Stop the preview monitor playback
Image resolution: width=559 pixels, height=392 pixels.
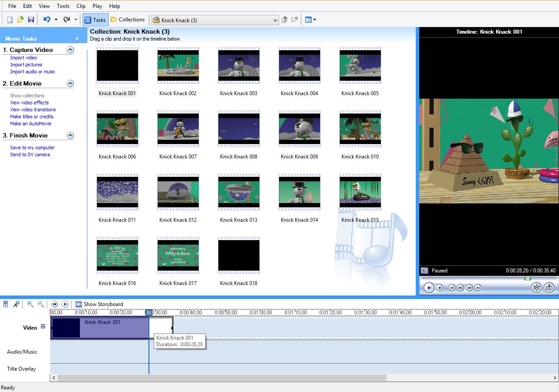pos(440,288)
